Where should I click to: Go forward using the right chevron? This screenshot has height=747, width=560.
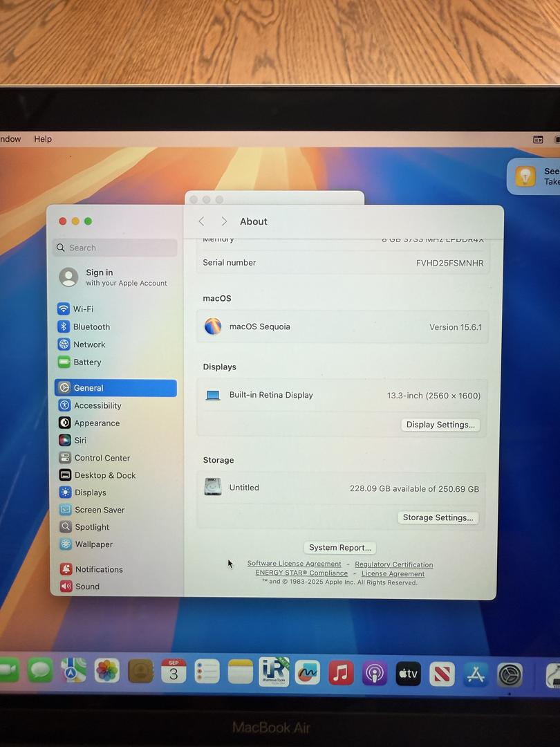(x=224, y=221)
